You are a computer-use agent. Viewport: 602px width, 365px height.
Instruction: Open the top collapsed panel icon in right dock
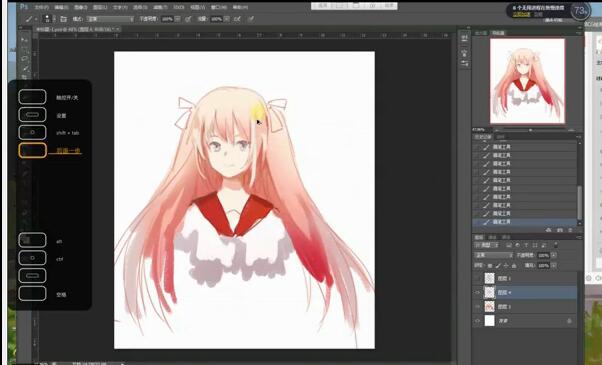(465, 38)
